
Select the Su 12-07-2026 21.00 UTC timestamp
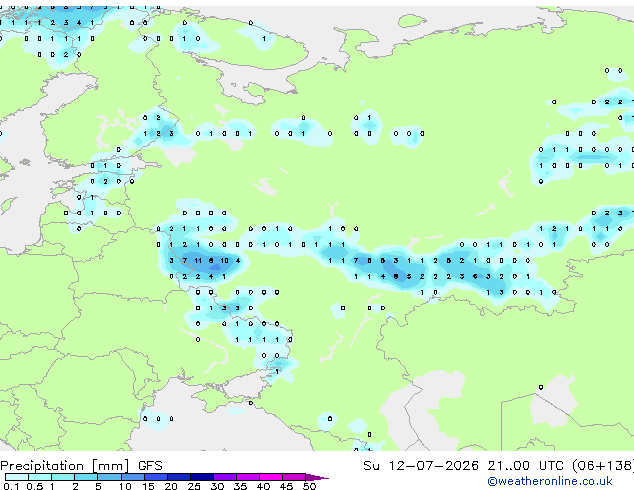(463, 466)
